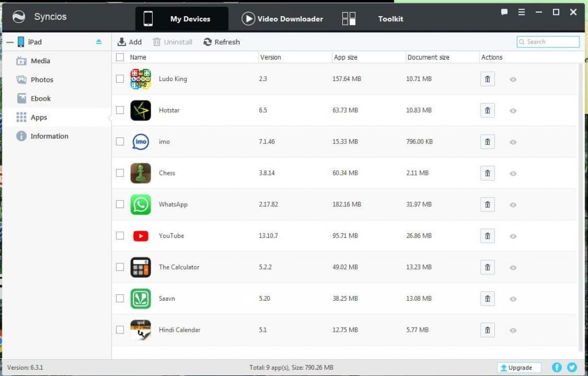Check the Hindi Calendar row checkbox
Viewport: 588px width, 376px height.
coord(120,329)
